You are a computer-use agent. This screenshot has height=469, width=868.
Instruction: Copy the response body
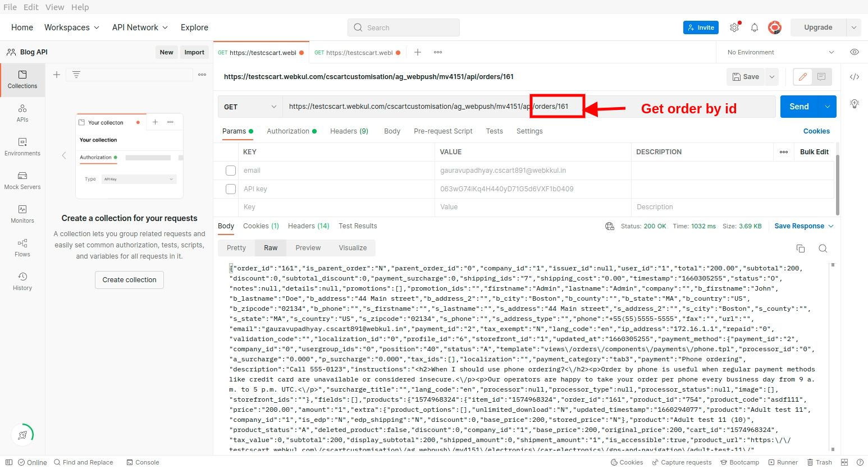[801, 248]
